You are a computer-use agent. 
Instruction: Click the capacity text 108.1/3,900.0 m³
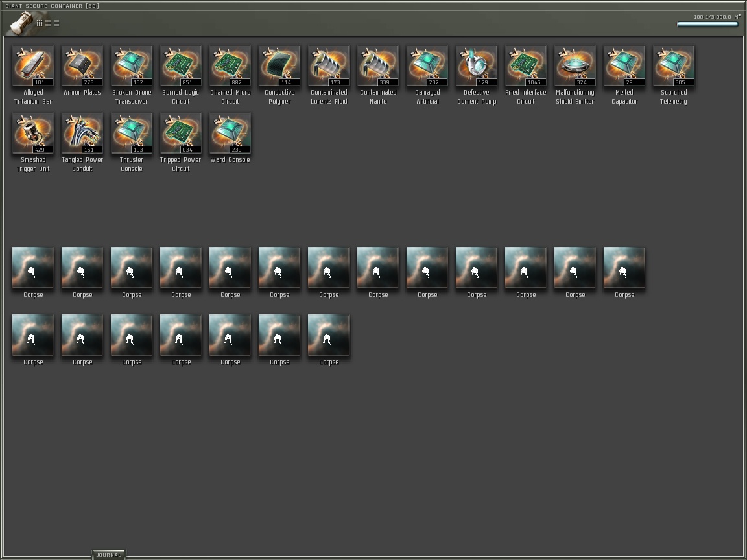click(x=717, y=17)
